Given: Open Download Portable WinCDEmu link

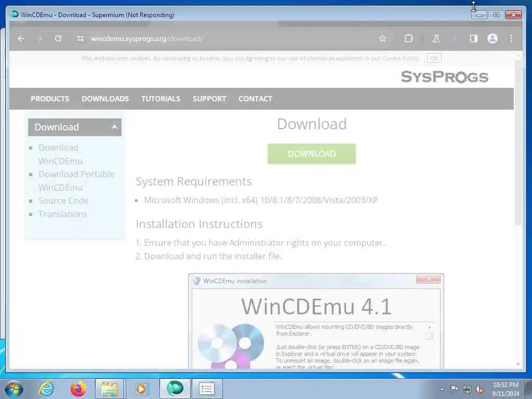Looking at the screenshot, I should [76, 181].
